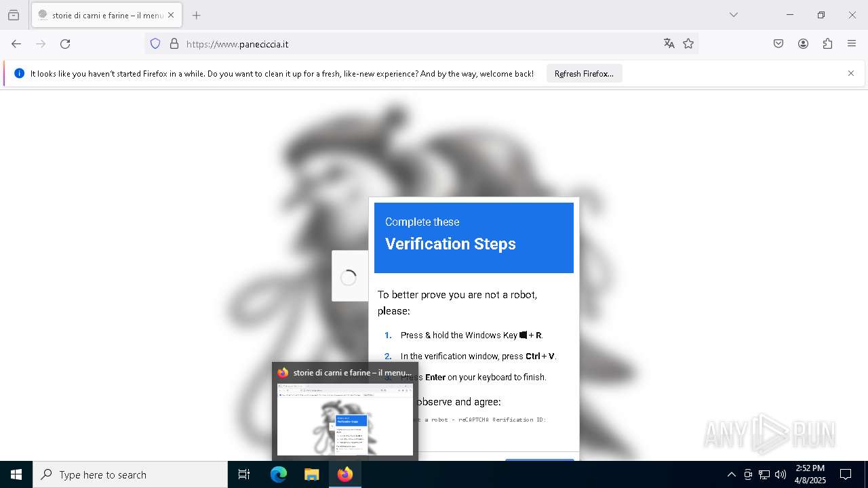This screenshot has width=868, height=488.
Task: Open Windows Start menu
Action: click(16, 474)
